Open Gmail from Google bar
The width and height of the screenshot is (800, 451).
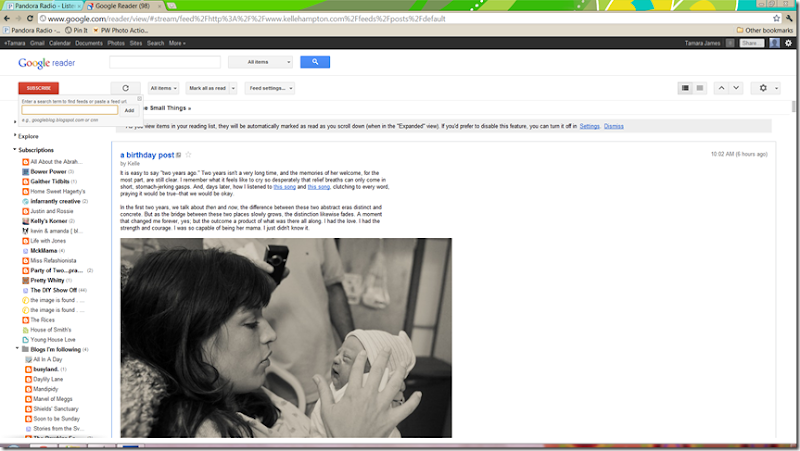tap(37, 43)
